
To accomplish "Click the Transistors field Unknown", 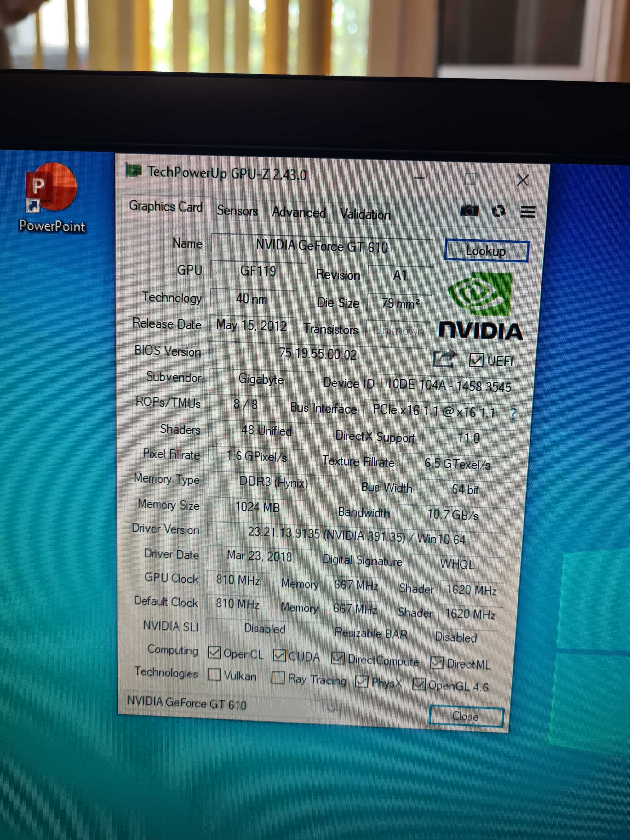I will click(x=398, y=330).
